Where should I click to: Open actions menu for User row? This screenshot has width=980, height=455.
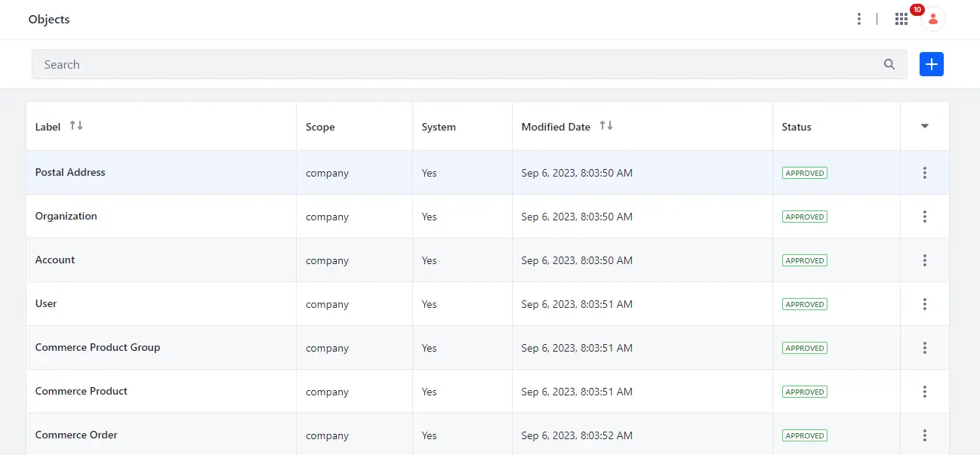[925, 304]
